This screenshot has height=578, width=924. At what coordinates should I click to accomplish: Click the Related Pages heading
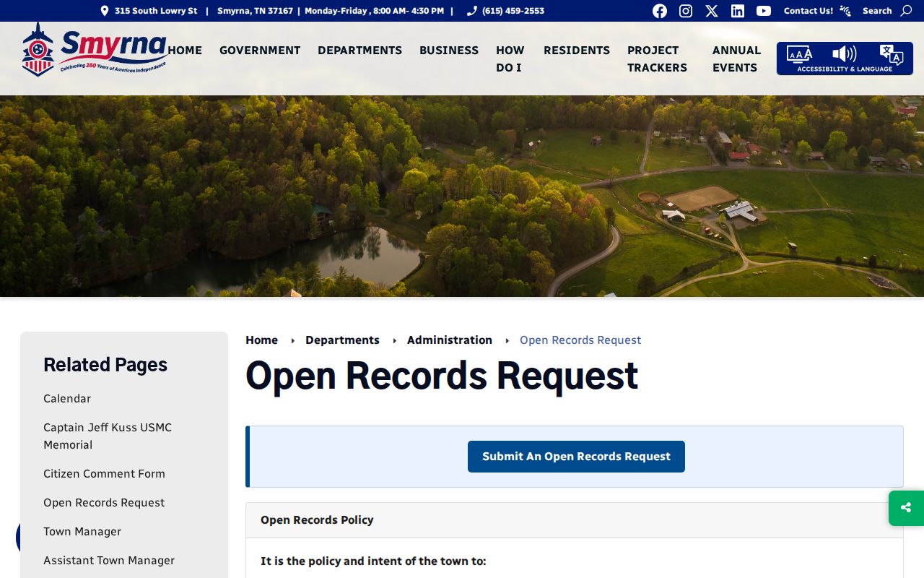click(x=105, y=365)
